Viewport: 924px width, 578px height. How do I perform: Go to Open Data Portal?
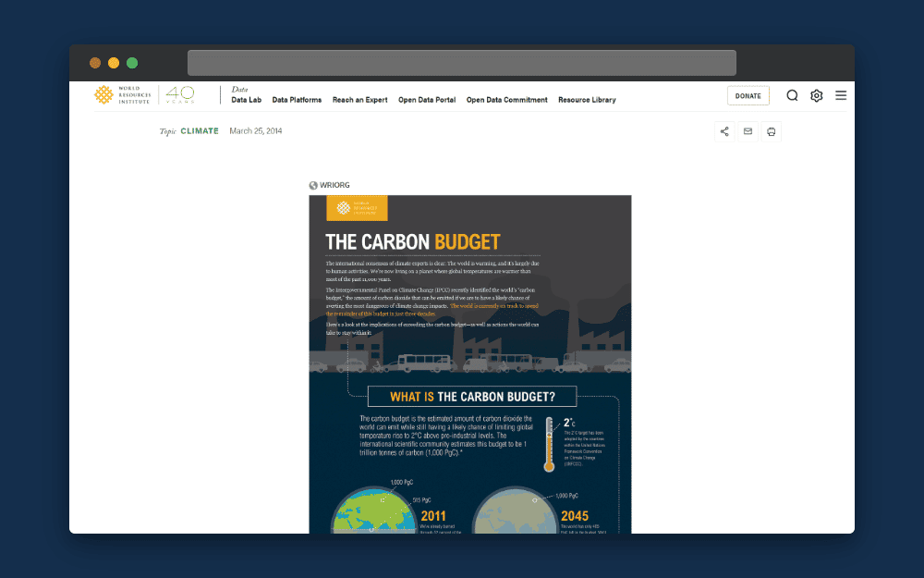tap(427, 100)
